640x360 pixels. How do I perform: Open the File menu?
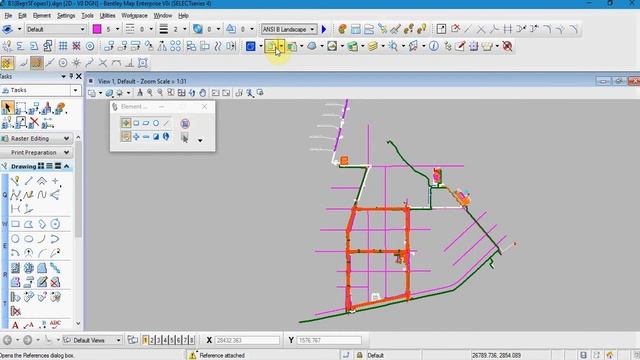tap(8, 16)
